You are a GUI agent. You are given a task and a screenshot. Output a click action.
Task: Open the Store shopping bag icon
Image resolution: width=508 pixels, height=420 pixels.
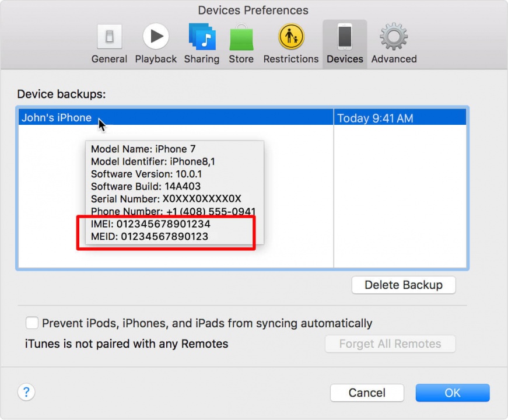coord(241,37)
